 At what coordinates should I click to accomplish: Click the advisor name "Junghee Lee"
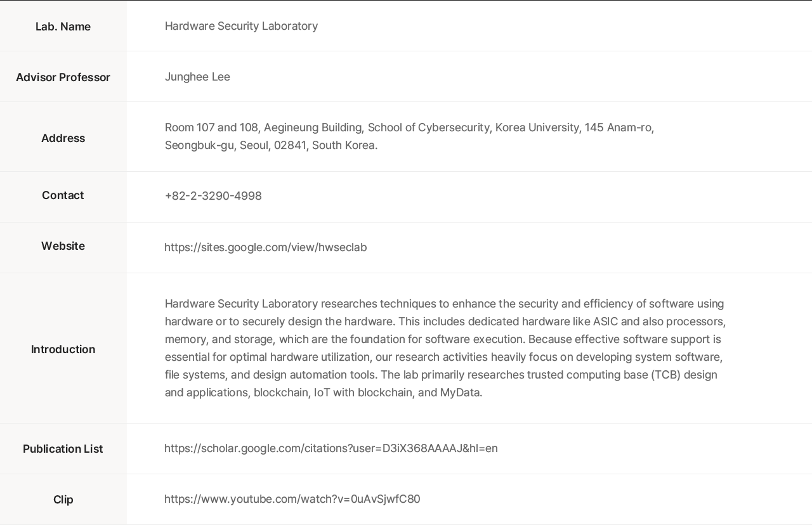tap(197, 77)
